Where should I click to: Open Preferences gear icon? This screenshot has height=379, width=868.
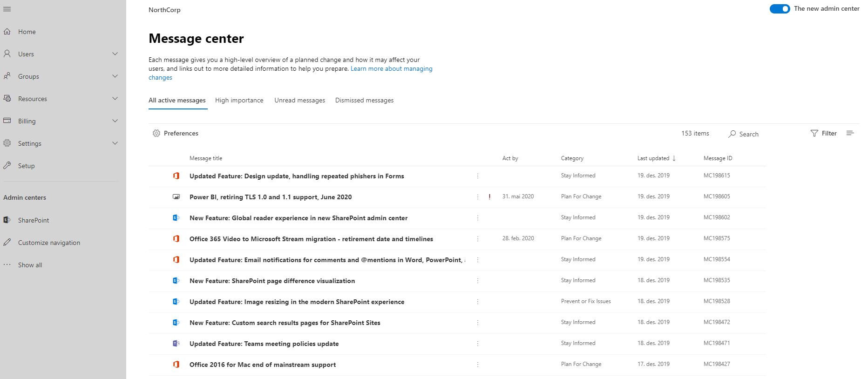156,134
